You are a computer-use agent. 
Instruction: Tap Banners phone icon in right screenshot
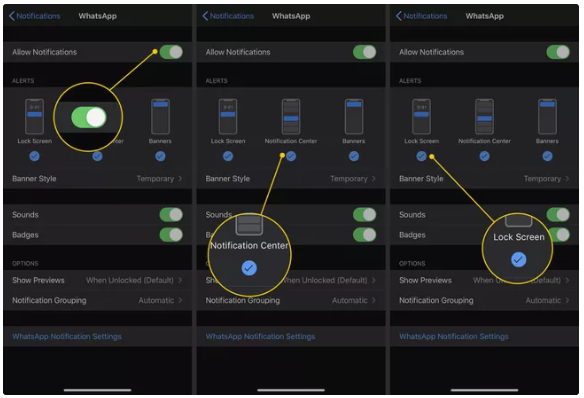point(547,117)
